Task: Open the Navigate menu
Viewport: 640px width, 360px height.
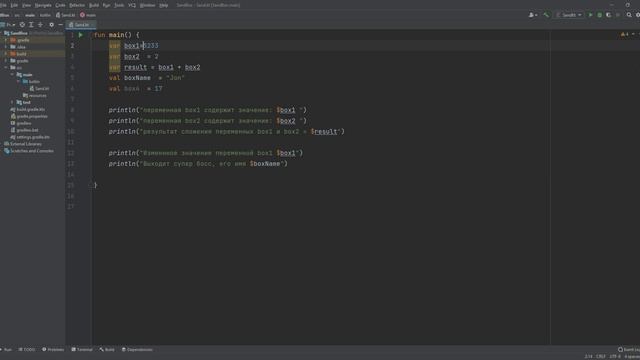Action: tap(43, 5)
